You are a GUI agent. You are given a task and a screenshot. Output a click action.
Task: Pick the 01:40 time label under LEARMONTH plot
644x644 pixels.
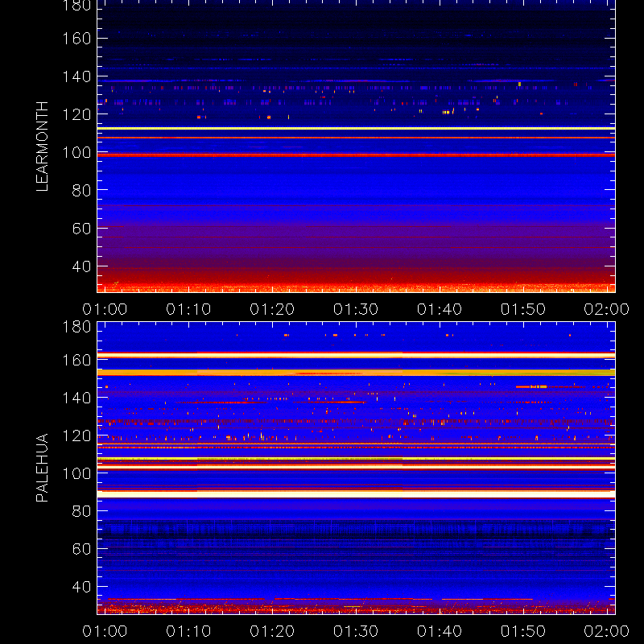[x=440, y=309]
